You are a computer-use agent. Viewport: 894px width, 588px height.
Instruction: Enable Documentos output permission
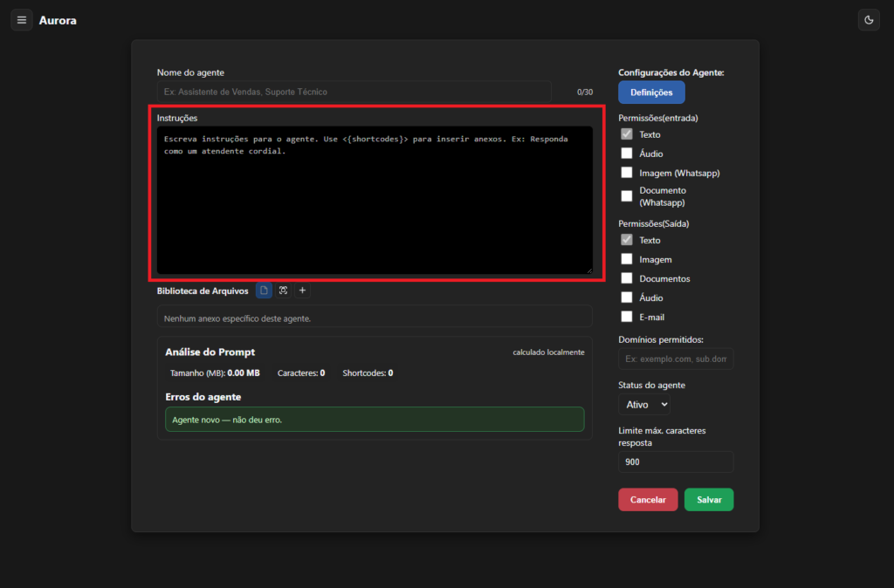click(626, 278)
